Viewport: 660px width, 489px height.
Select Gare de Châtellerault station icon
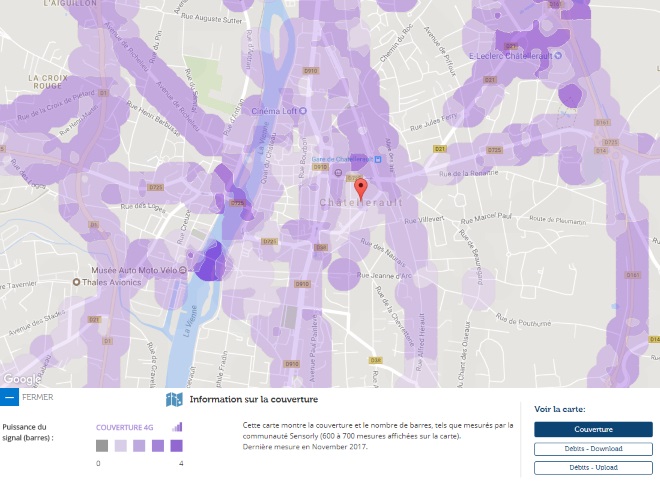point(378,159)
